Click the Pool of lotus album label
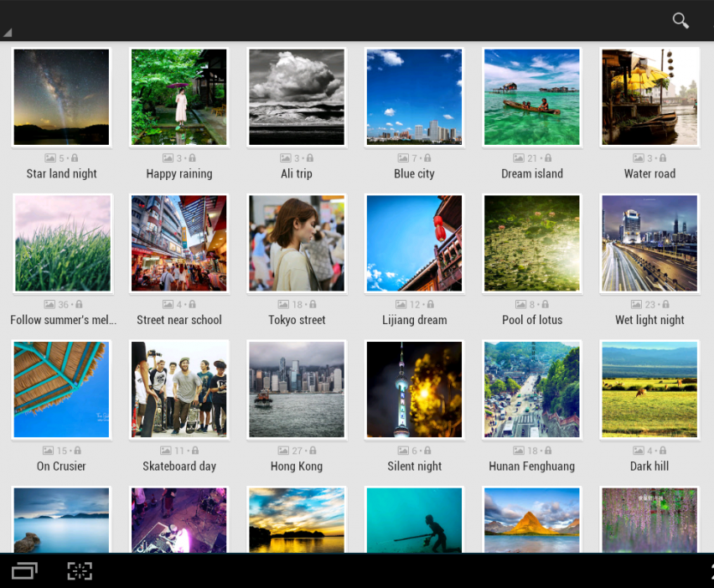This screenshot has height=588, width=714. click(532, 320)
